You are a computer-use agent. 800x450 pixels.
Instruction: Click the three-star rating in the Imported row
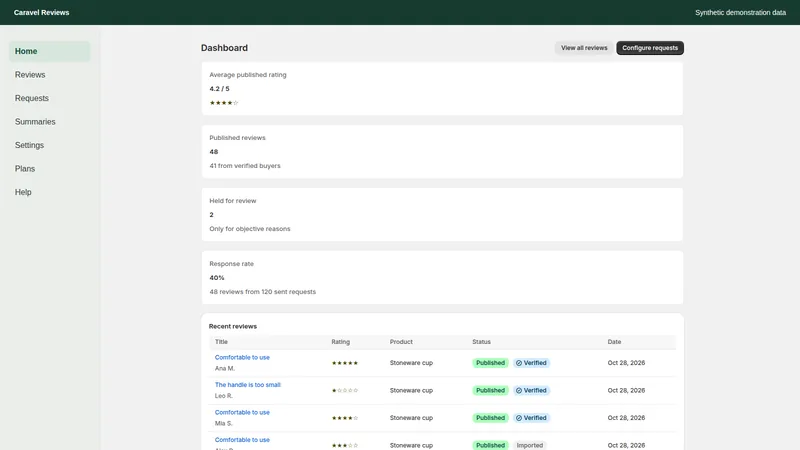click(345, 445)
